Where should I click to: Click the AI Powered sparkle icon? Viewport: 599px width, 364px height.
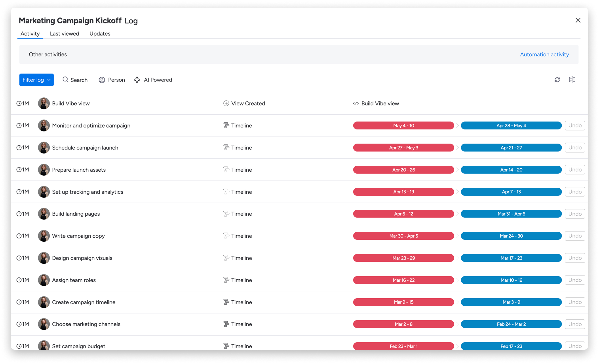(x=137, y=80)
